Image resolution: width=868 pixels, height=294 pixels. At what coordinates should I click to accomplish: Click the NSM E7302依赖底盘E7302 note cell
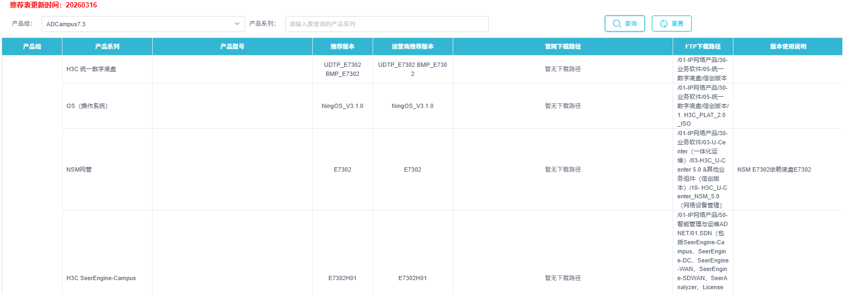pyautogui.click(x=774, y=169)
